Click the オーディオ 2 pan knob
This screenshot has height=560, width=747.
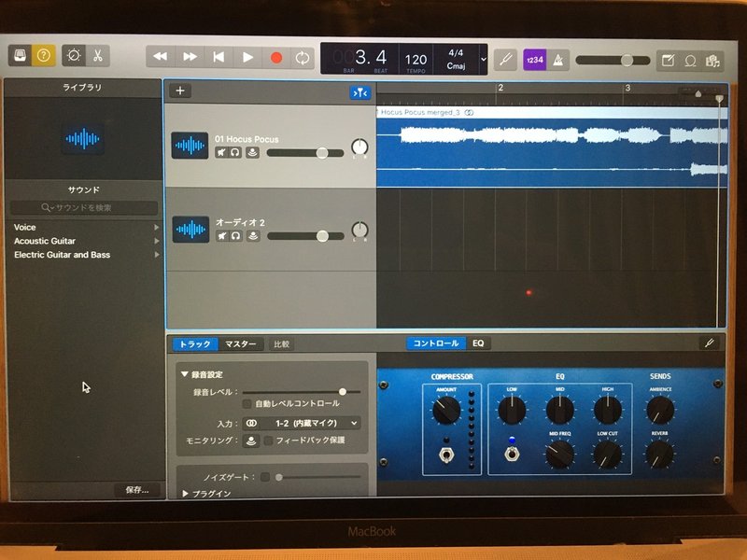359,230
